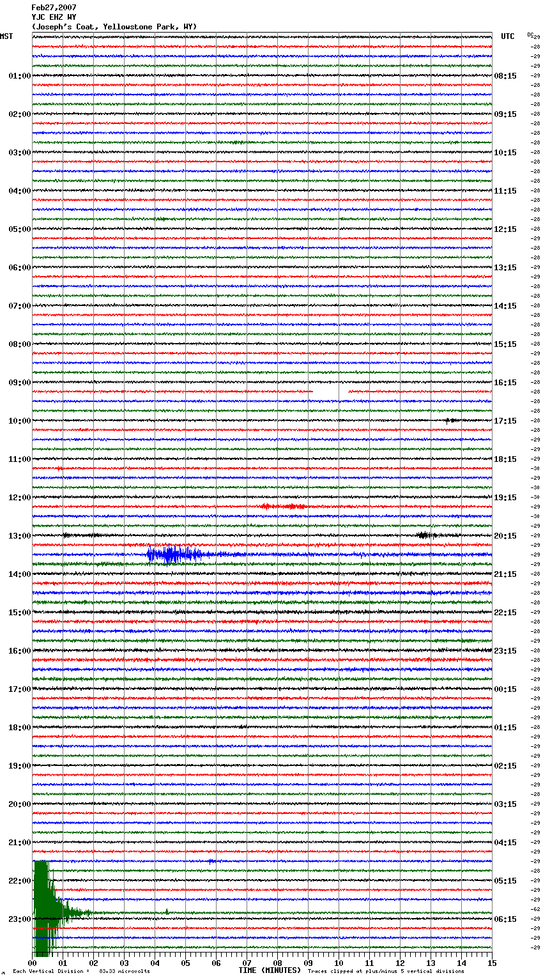This screenshot has height=980, width=543.
Task: Click the UTC time zone label
Action: (x=507, y=36)
